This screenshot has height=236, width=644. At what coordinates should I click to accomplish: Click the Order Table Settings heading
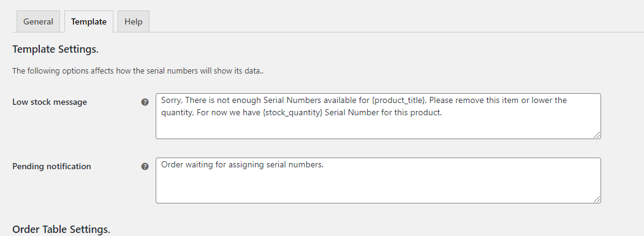[61, 229]
